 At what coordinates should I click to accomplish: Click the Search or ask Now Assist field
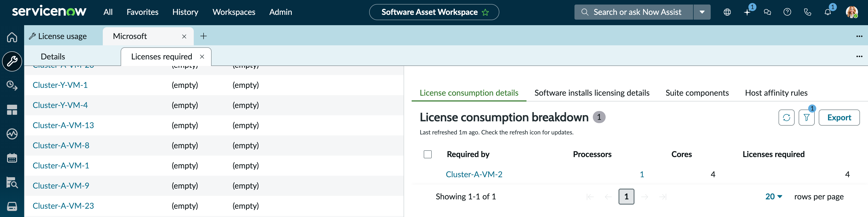click(x=634, y=12)
